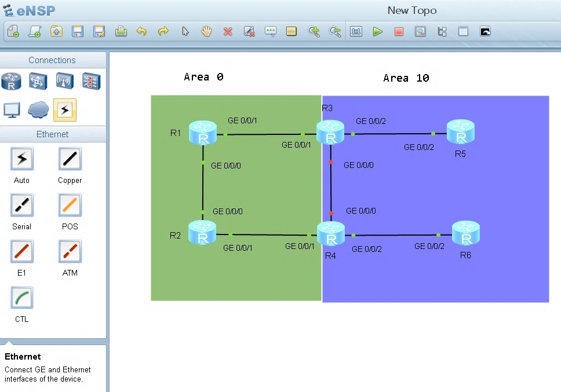The height and width of the screenshot is (392, 561).
Task: Select the highlighted Connections lightning category
Action: [x=65, y=110]
